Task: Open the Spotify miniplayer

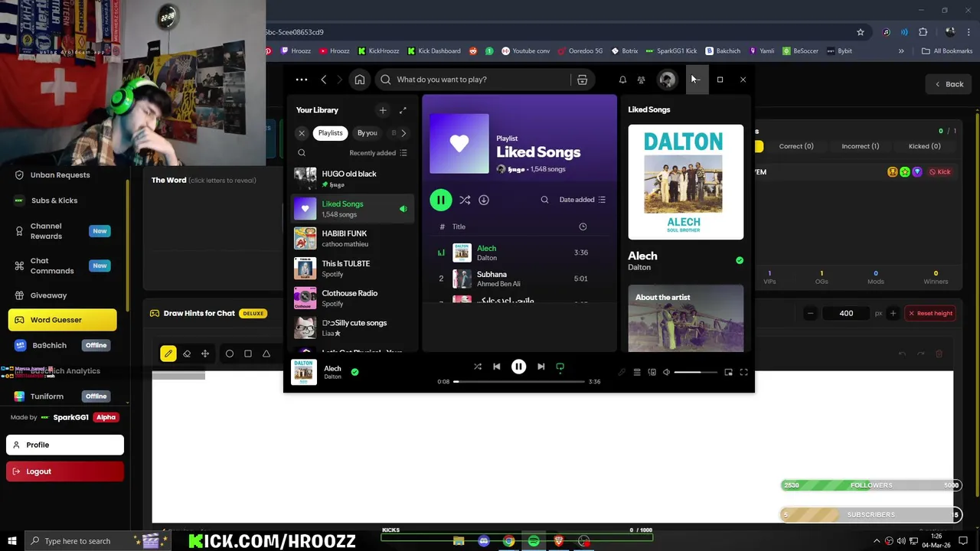Action: pyautogui.click(x=728, y=373)
